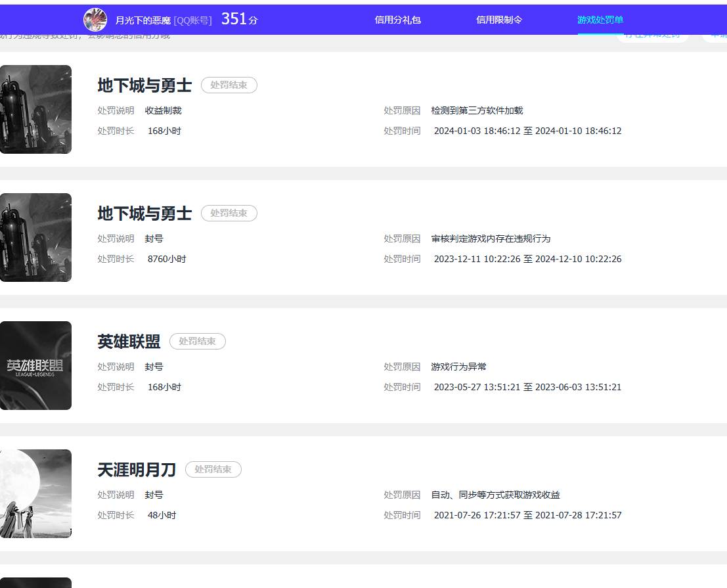This screenshot has height=588, width=727.
Task: Open the 天涯明月刀 moon thumbnail
Action: pyautogui.click(x=35, y=493)
